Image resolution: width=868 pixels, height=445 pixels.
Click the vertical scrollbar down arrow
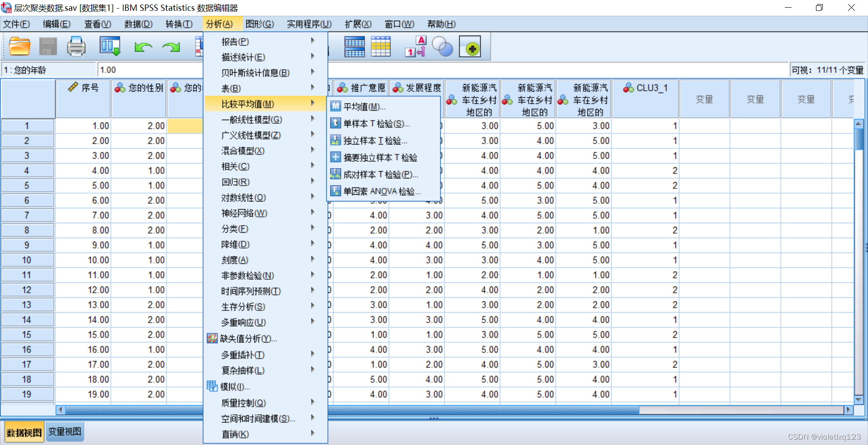tap(859, 400)
